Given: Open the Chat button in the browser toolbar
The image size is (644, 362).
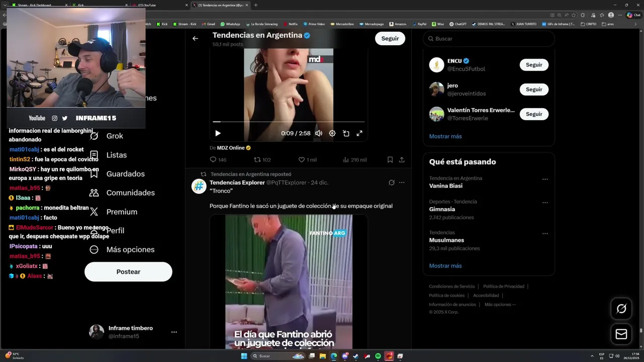Looking at the screenshot, I should pyautogui.click(x=633, y=15).
